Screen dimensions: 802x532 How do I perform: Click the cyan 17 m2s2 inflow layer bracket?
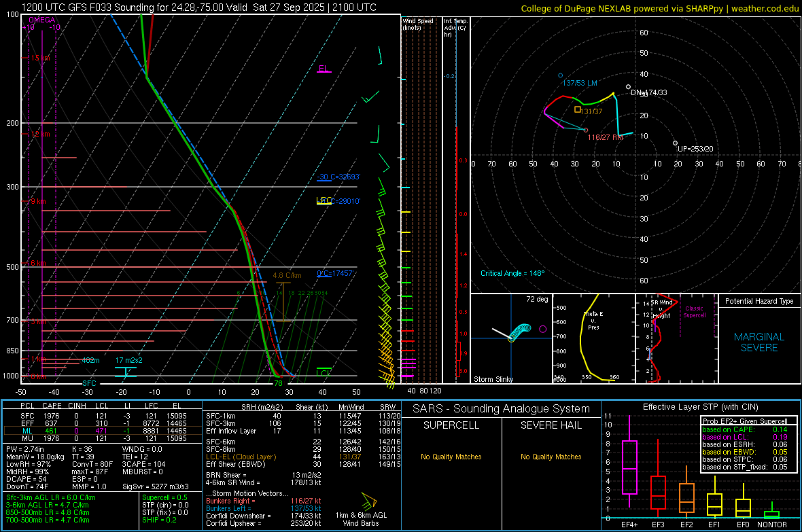click(x=126, y=372)
